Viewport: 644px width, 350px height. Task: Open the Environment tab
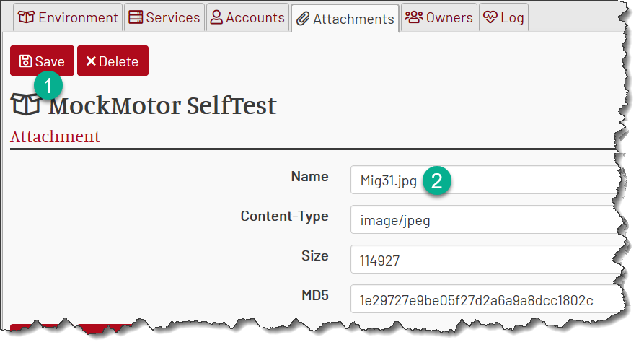(68, 17)
